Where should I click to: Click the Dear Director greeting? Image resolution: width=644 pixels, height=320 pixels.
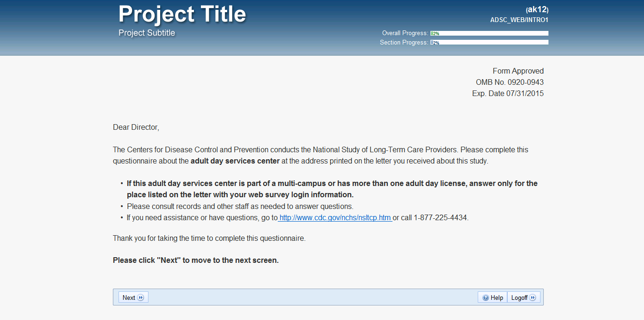pyautogui.click(x=136, y=127)
